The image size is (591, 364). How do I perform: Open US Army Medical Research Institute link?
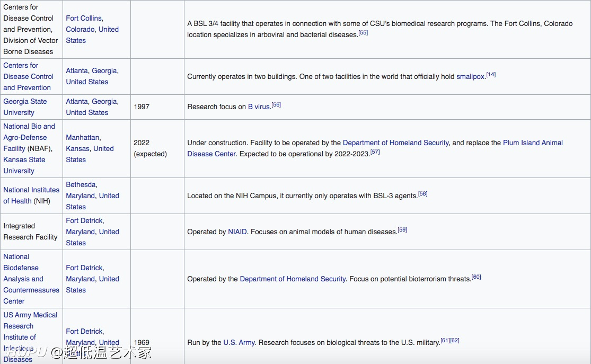coord(30,337)
